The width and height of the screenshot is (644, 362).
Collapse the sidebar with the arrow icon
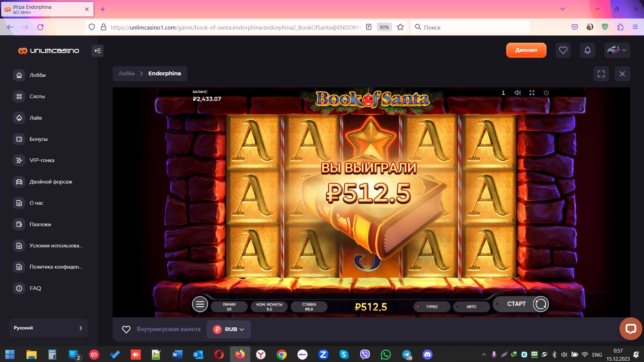click(x=97, y=51)
